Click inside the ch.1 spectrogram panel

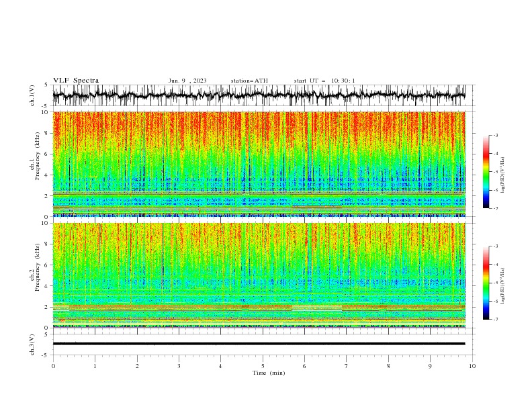tap(259, 164)
